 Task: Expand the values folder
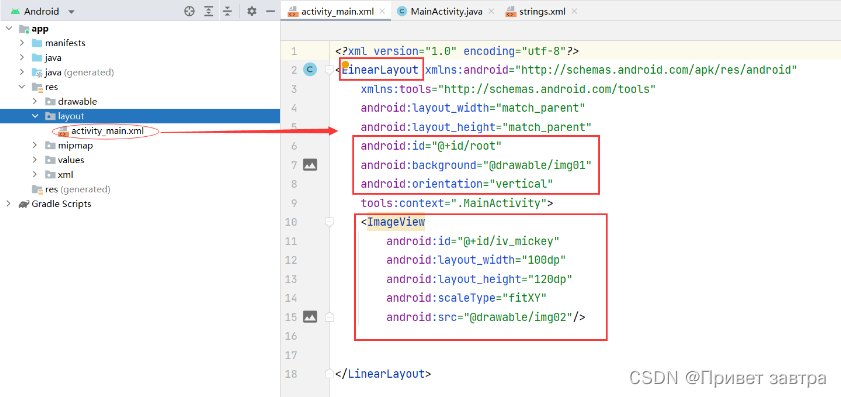[x=35, y=160]
